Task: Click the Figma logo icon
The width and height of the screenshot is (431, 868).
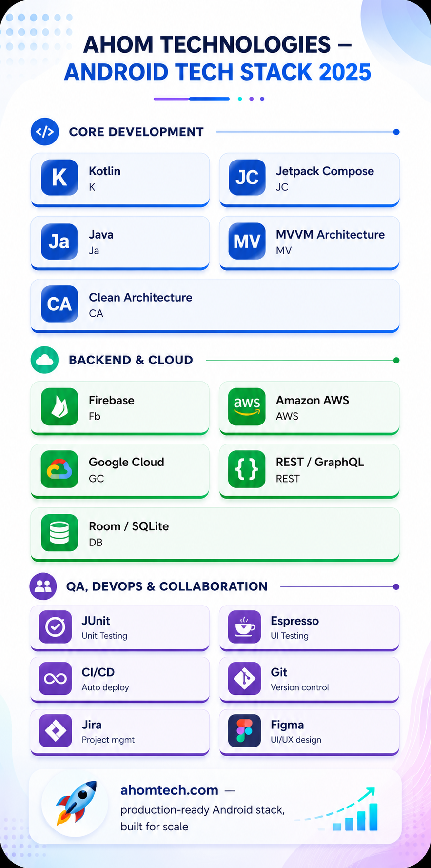Action: pos(245,731)
